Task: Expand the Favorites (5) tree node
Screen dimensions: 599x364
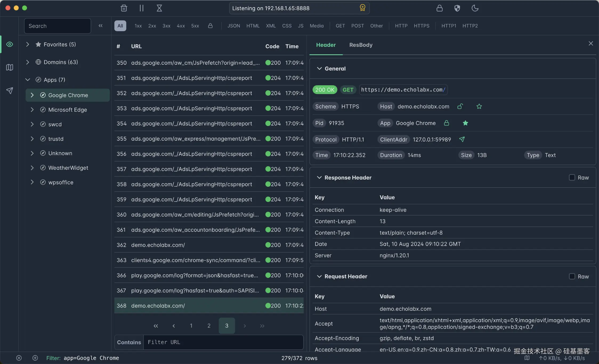Action: pos(27,44)
